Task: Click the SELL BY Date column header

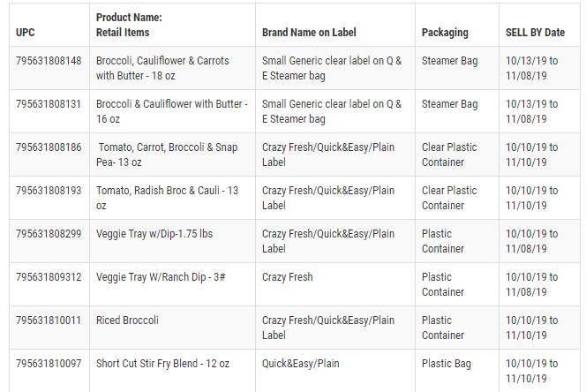Action: tap(535, 33)
